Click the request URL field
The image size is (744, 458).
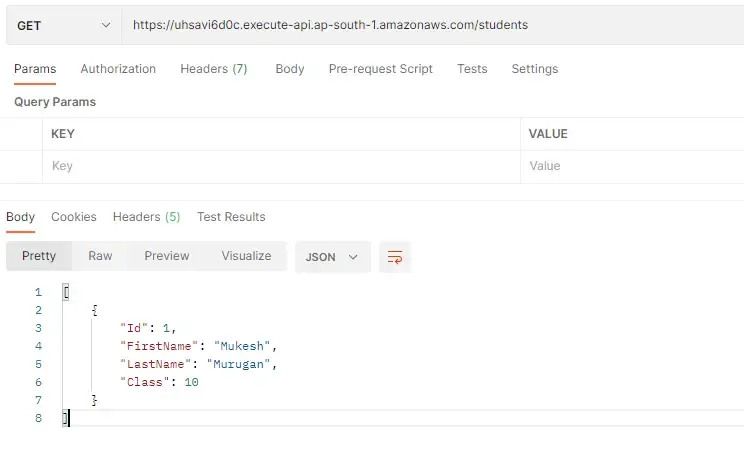click(x=433, y=26)
